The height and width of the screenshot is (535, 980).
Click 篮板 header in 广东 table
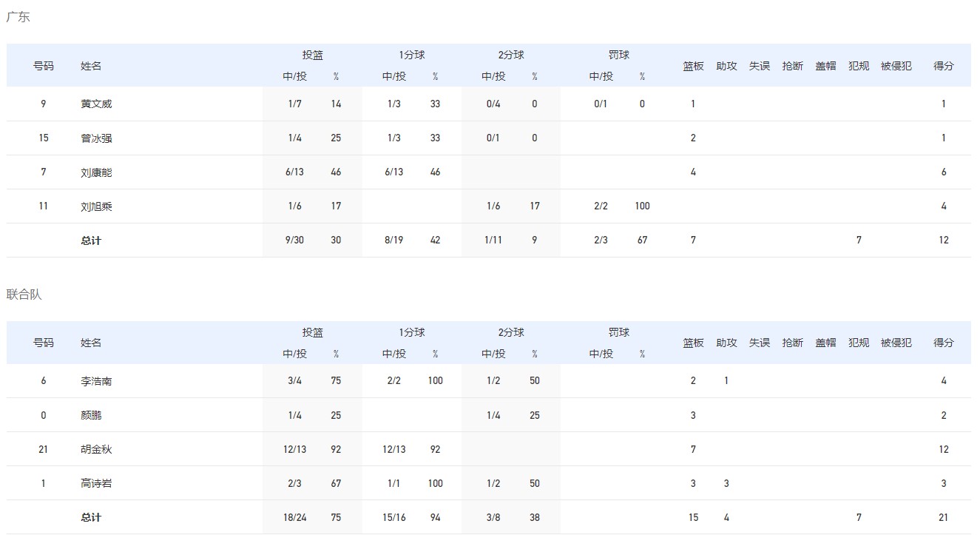(693, 66)
